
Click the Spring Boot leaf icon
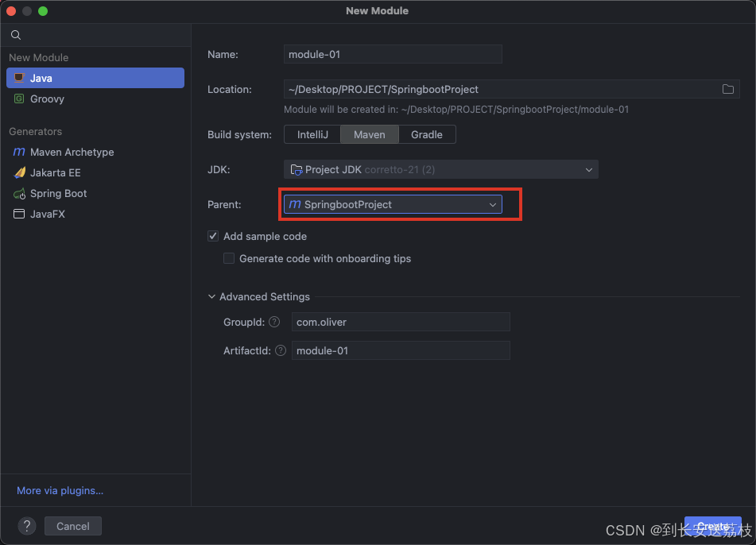(x=19, y=194)
